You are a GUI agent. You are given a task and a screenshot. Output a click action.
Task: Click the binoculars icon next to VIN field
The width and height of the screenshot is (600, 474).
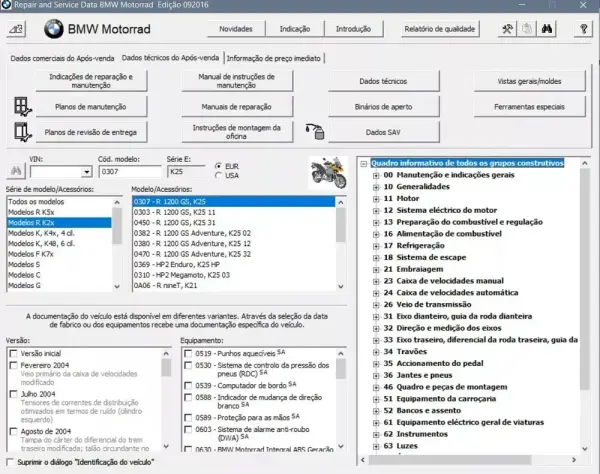click(16, 171)
